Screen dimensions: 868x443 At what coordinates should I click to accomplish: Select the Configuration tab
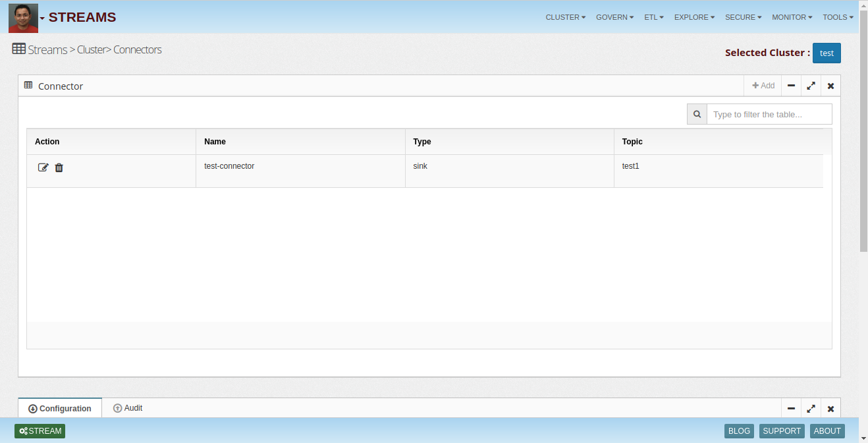pyautogui.click(x=60, y=409)
